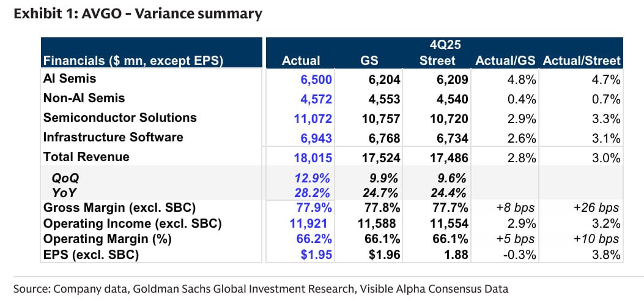
Task: Click the Semiconductor Solutions row label
Action: [119, 118]
